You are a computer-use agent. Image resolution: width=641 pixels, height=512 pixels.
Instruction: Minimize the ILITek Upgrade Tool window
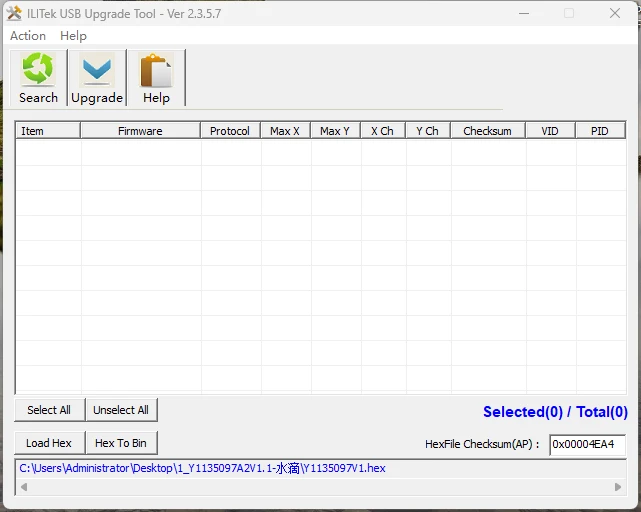(x=524, y=13)
